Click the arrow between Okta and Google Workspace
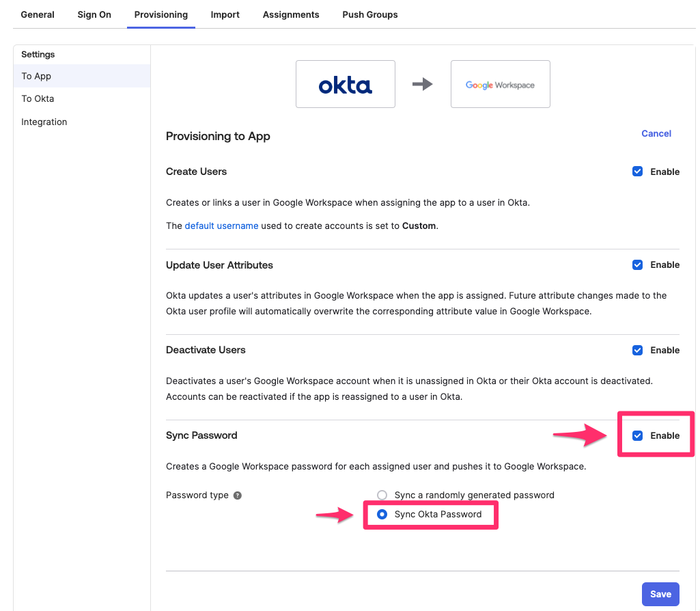 (423, 83)
